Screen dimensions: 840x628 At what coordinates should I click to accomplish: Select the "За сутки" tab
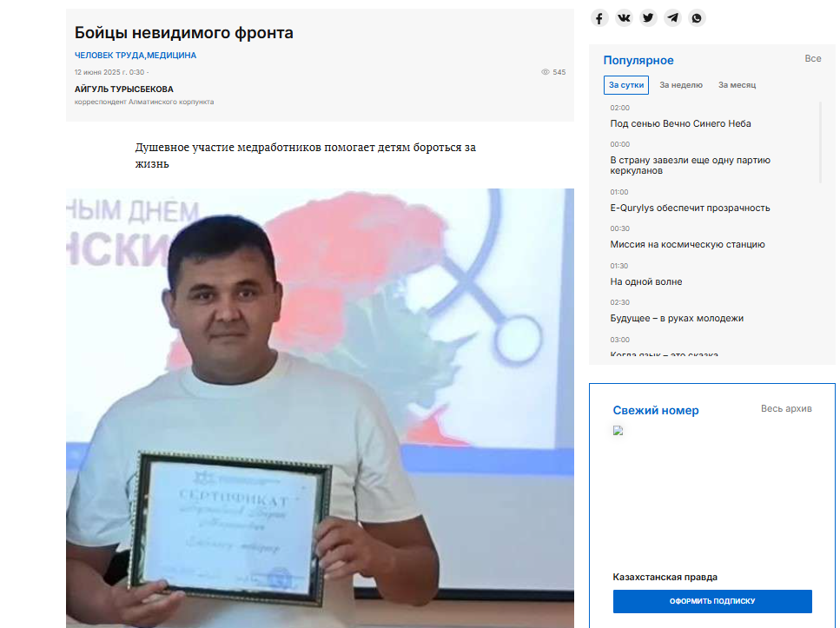(x=626, y=85)
